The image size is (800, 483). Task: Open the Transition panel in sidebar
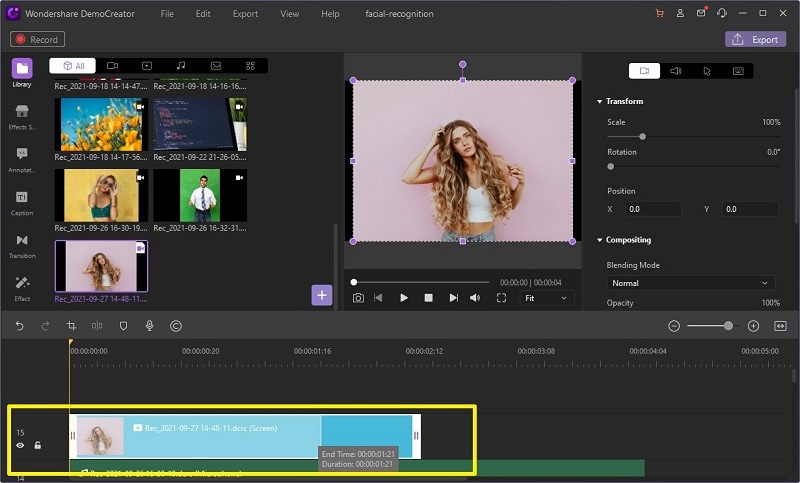(x=22, y=245)
